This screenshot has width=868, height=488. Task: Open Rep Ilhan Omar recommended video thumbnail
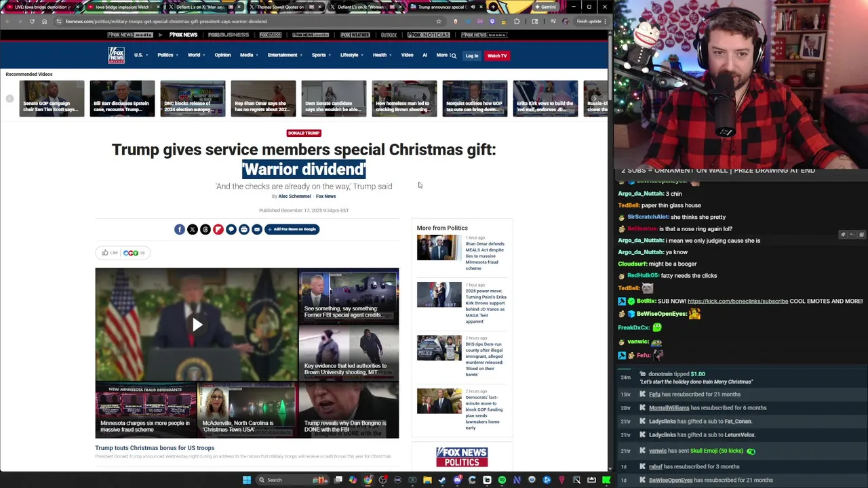pyautogui.click(x=263, y=99)
